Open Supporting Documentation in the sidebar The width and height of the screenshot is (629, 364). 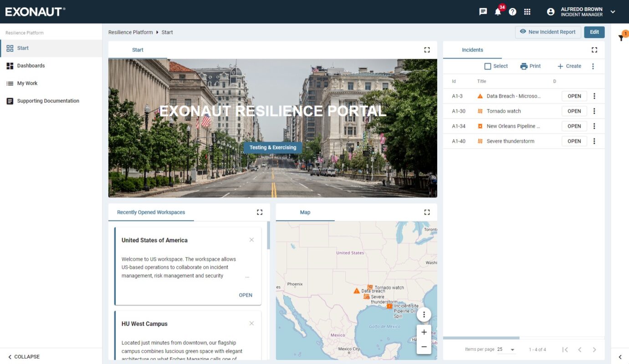tap(51, 101)
